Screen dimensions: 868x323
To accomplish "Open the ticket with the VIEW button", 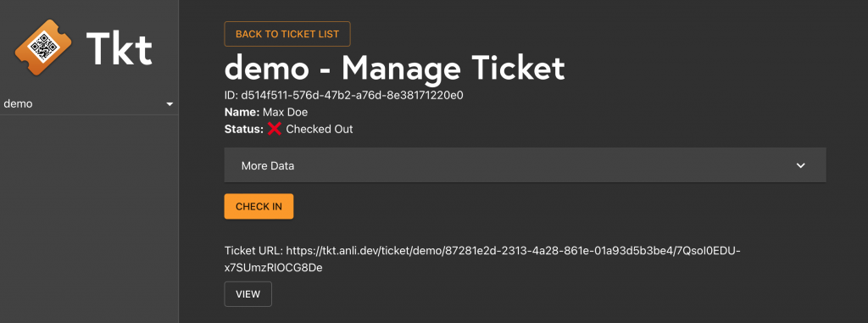I will [248, 294].
